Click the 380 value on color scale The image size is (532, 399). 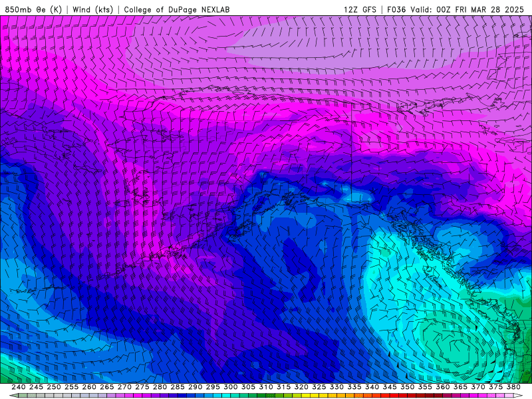(513, 387)
